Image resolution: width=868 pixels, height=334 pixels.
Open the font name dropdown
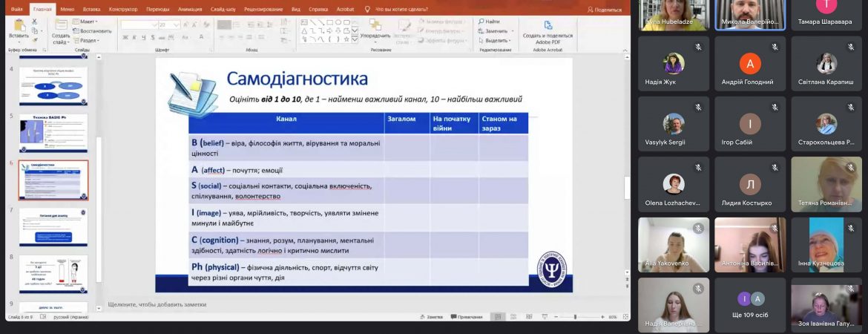click(x=154, y=25)
